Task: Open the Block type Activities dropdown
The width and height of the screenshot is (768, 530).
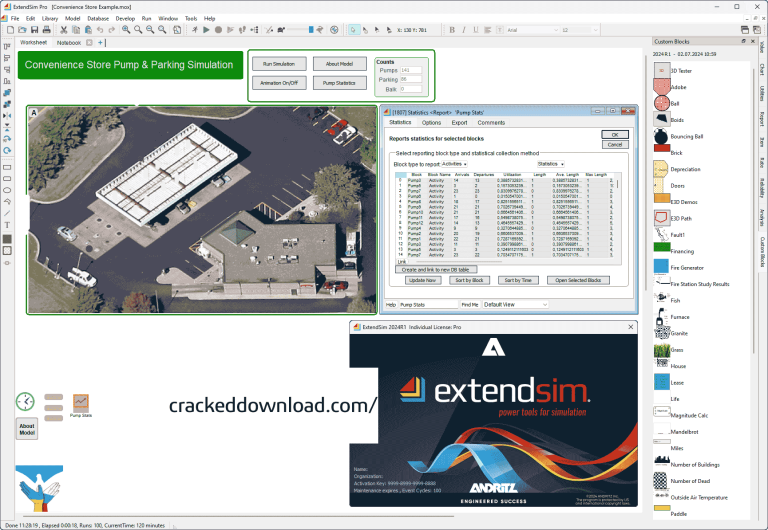Action: pos(454,164)
